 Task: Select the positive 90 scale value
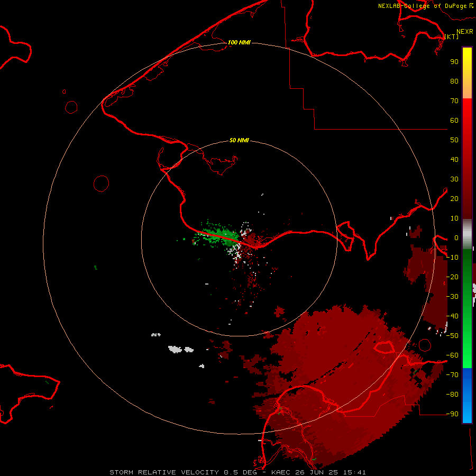pyautogui.click(x=454, y=62)
